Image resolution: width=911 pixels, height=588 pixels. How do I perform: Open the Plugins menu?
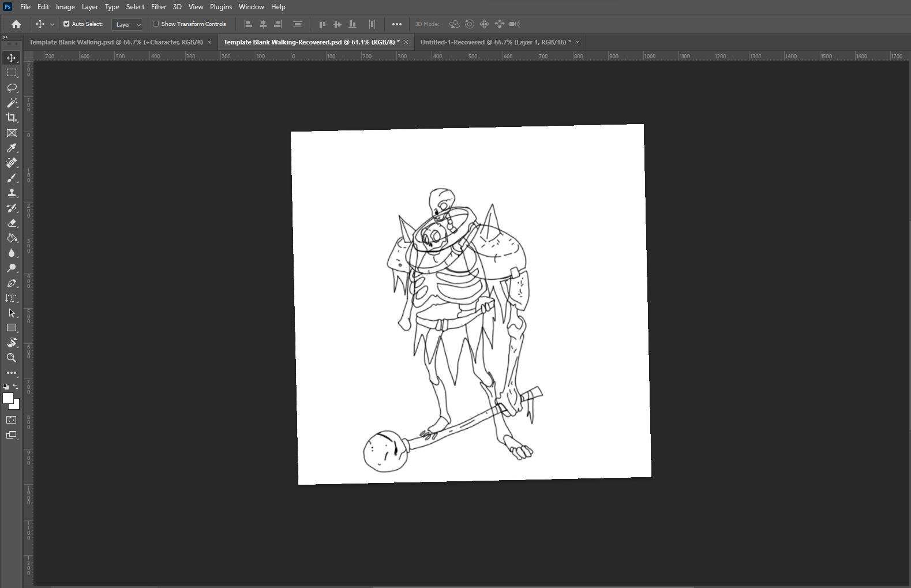(221, 7)
